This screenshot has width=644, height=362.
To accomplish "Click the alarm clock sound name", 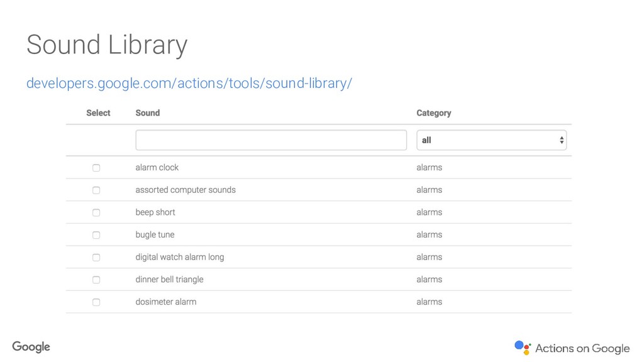I will click(x=157, y=167).
